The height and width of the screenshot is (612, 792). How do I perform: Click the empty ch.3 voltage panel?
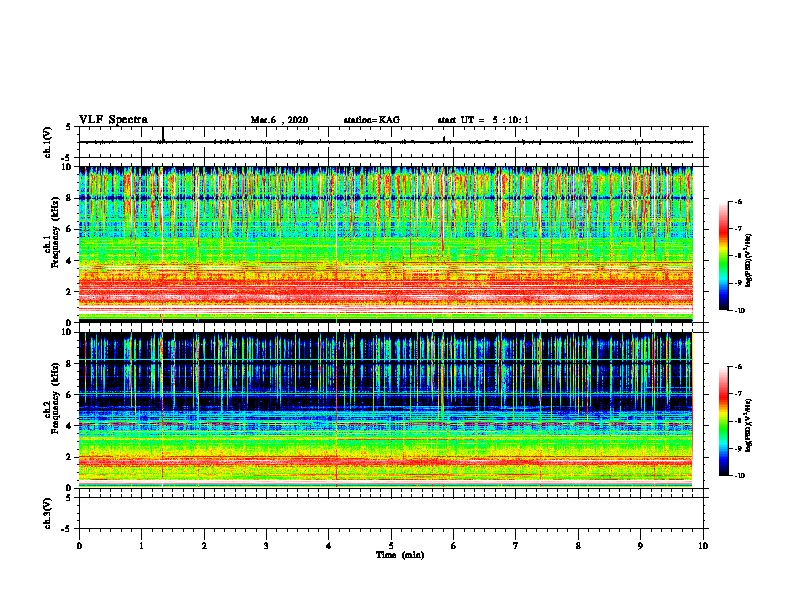pos(391,513)
